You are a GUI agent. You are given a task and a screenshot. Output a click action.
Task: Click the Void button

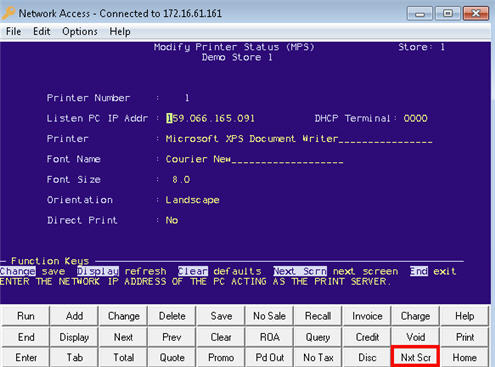[x=415, y=337]
